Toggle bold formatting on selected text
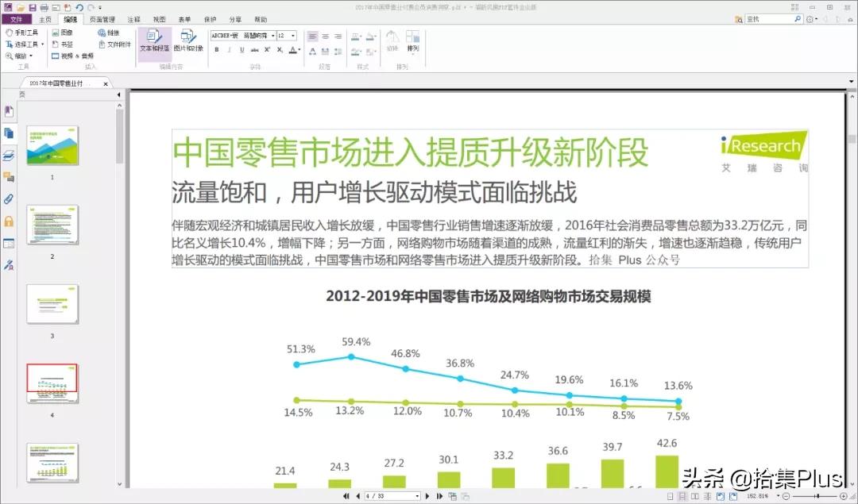This screenshot has width=858, height=504. tap(216, 49)
